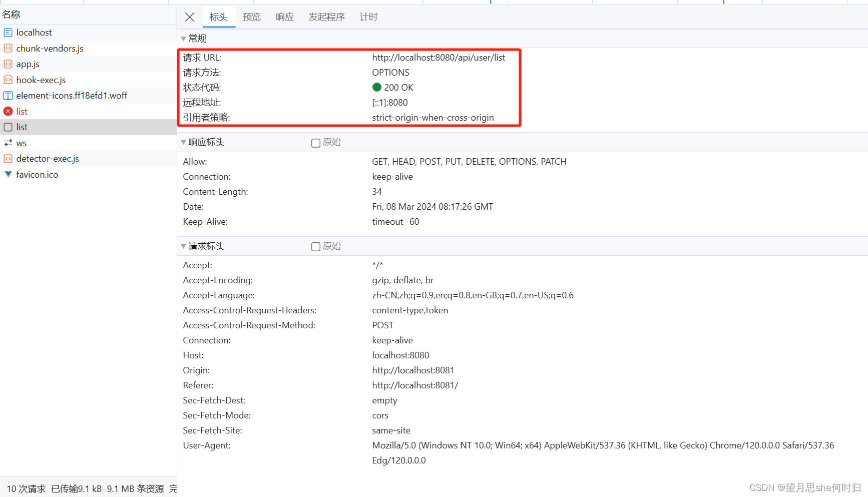
Task: Click the Content-Length value 34
Action: point(377,192)
